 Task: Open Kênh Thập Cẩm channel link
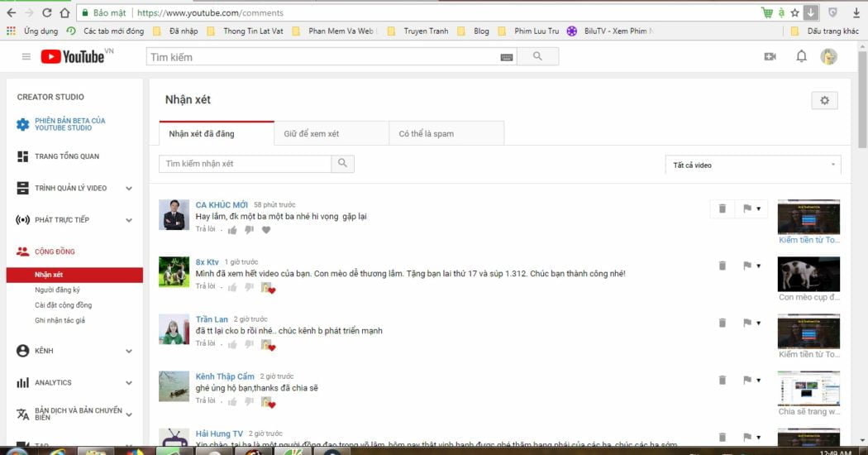(x=225, y=376)
